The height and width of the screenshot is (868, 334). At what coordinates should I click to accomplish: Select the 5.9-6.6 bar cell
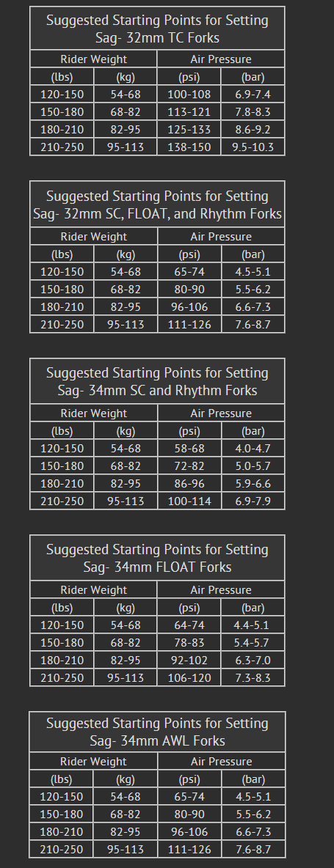[253, 483]
